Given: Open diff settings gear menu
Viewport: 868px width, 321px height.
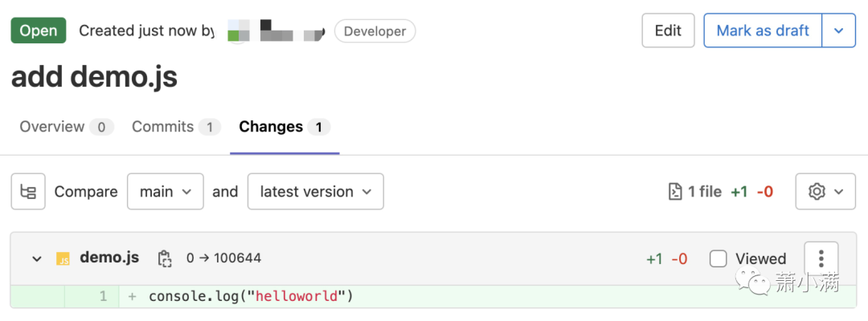Looking at the screenshot, I should (x=825, y=192).
